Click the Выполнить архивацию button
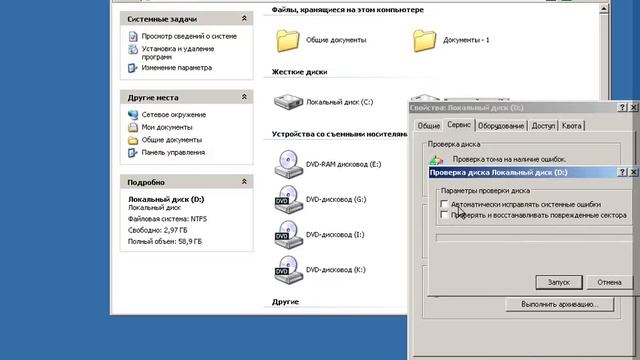Image resolution: width=640 pixels, height=360 pixels. 560,304
